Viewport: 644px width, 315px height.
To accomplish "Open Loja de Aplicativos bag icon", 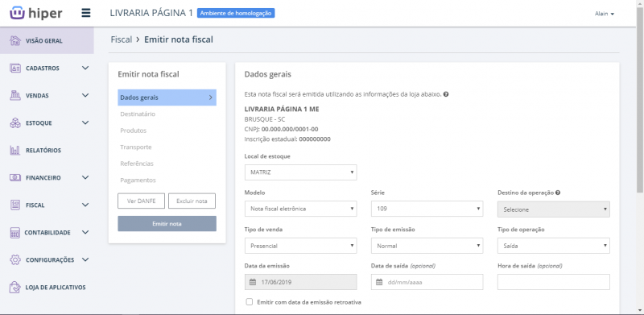I will (x=14, y=287).
